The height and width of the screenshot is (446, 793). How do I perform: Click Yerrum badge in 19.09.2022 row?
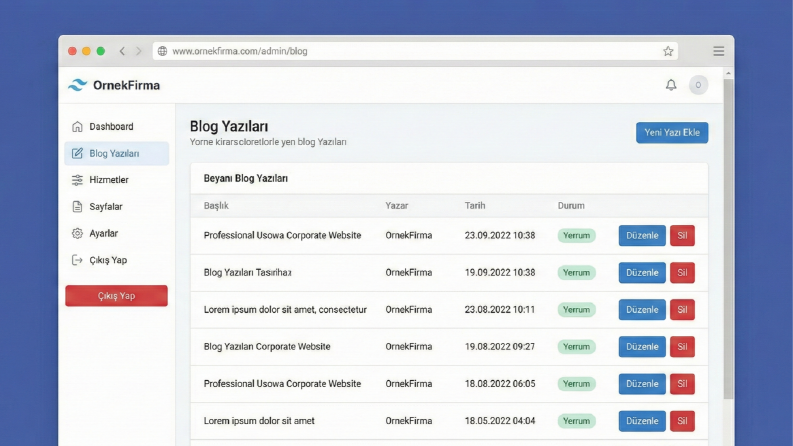pyautogui.click(x=577, y=273)
